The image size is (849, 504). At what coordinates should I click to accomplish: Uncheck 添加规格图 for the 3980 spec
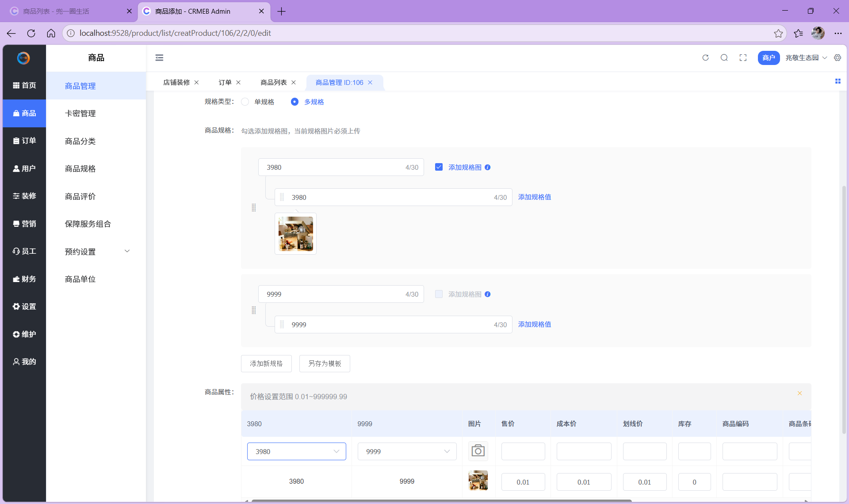pos(439,167)
